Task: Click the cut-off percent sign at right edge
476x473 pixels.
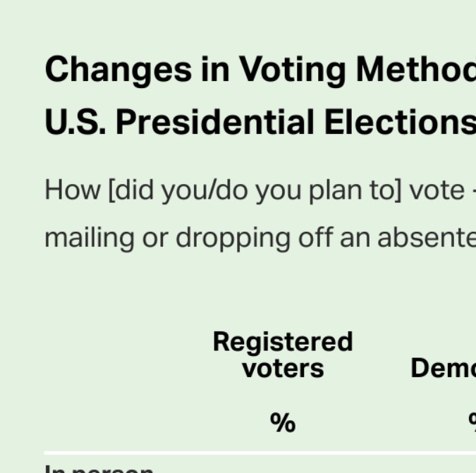Action: (472, 422)
